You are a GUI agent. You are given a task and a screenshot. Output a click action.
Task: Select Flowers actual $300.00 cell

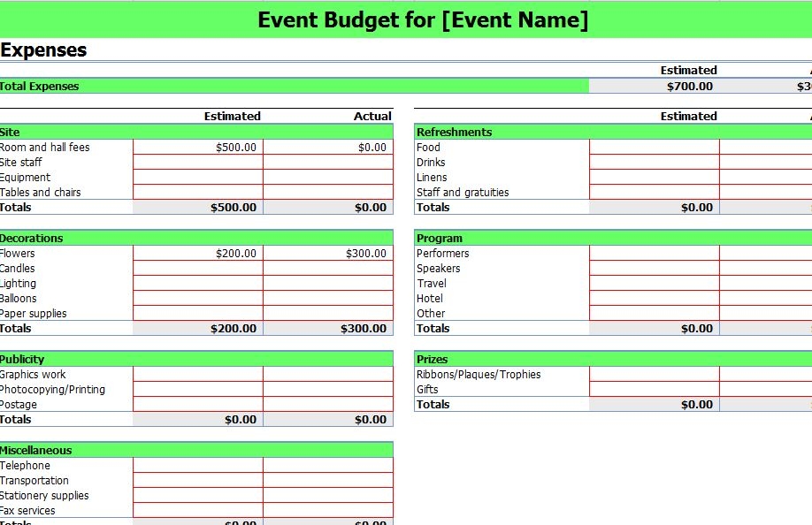328,253
